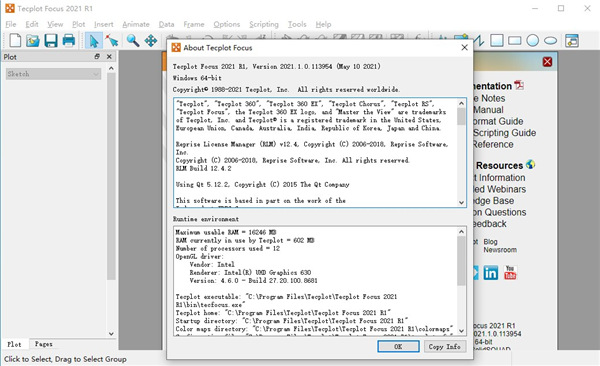Click up arrow of Runtime environment scrollbar
Viewport: 600px width, 366px height.
pos(461,232)
